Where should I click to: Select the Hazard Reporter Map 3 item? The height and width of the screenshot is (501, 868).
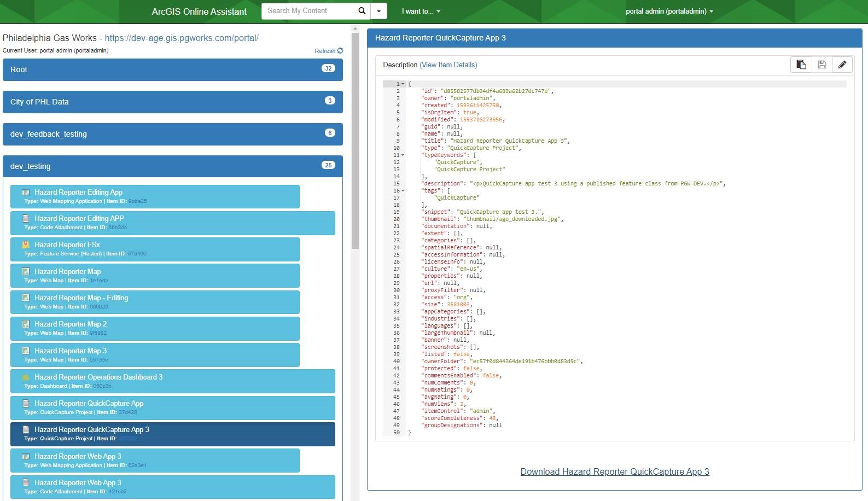pos(155,355)
